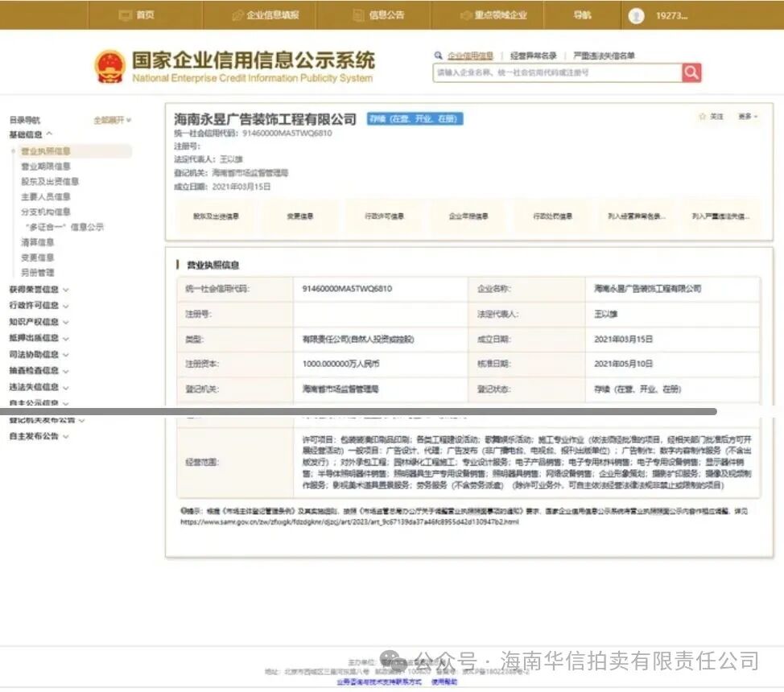Expand all via 全部展开 dropdown

point(113,120)
